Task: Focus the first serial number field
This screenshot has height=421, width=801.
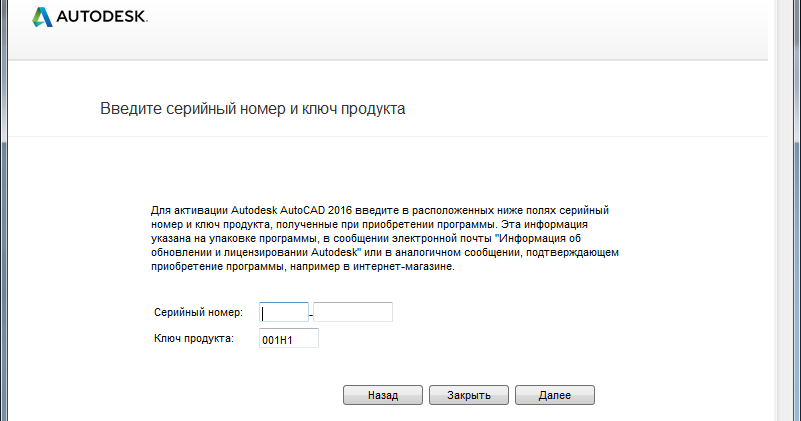Action: point(284,312)
